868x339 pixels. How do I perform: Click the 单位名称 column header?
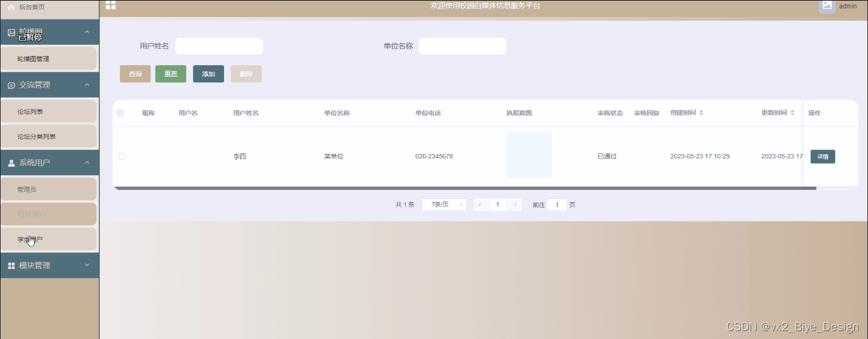point(337,113)
